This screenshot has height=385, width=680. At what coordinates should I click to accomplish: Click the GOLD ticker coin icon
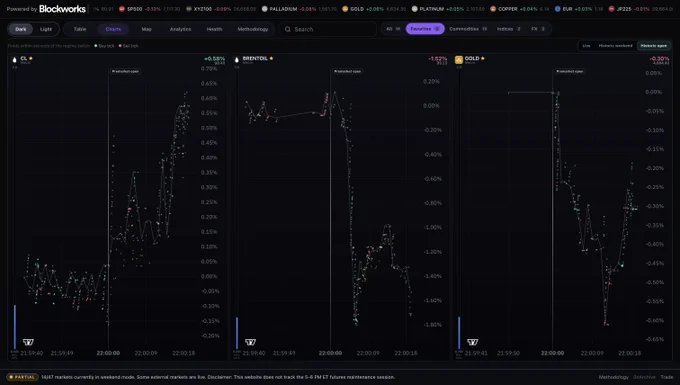pos(345,9)
